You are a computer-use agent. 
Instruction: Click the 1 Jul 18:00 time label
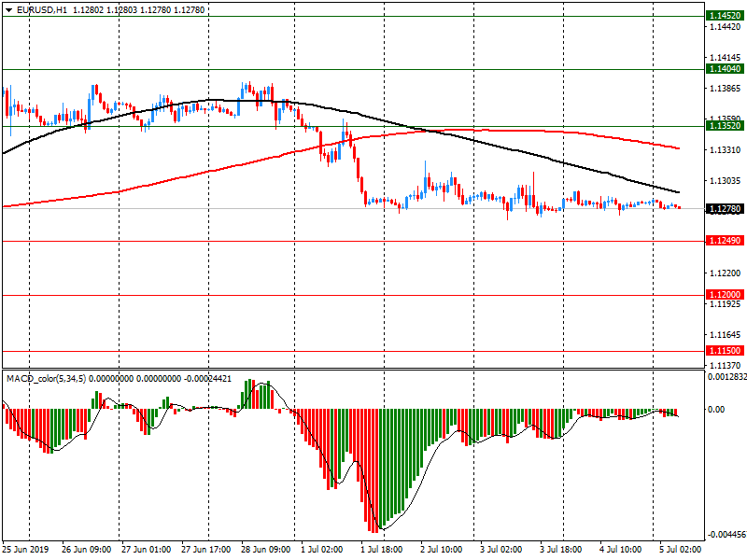[x=381, y=550]
